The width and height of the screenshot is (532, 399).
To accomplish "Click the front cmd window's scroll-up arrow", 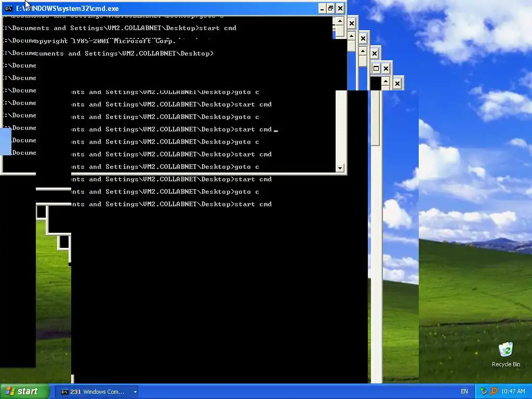I will tap(340, 21).
